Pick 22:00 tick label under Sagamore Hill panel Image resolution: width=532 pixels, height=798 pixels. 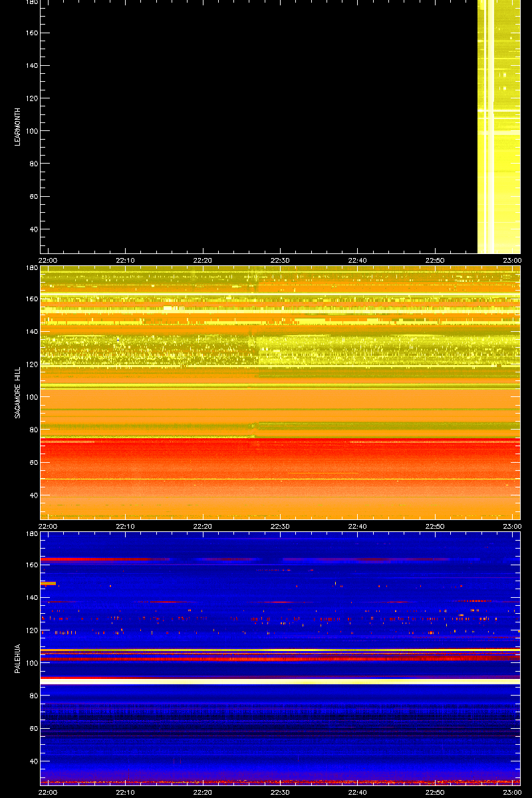tap(48, 526)
